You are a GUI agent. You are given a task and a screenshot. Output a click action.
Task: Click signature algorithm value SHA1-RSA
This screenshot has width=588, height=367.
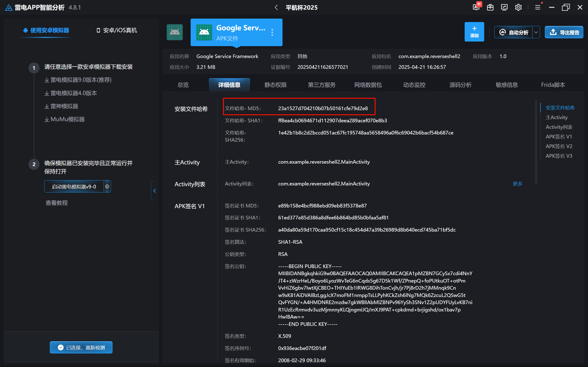pyautogui.click(x=290, y=242)
